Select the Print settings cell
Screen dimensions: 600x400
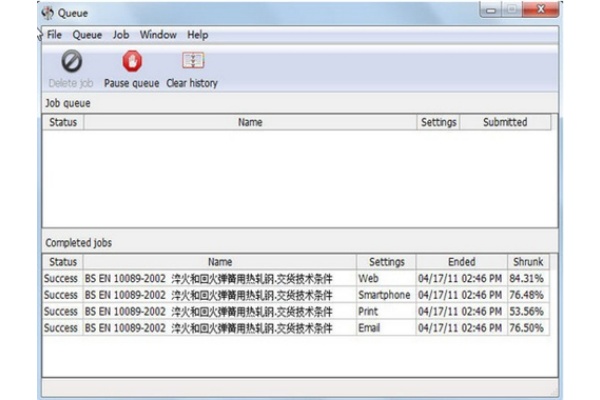[386, 311]
